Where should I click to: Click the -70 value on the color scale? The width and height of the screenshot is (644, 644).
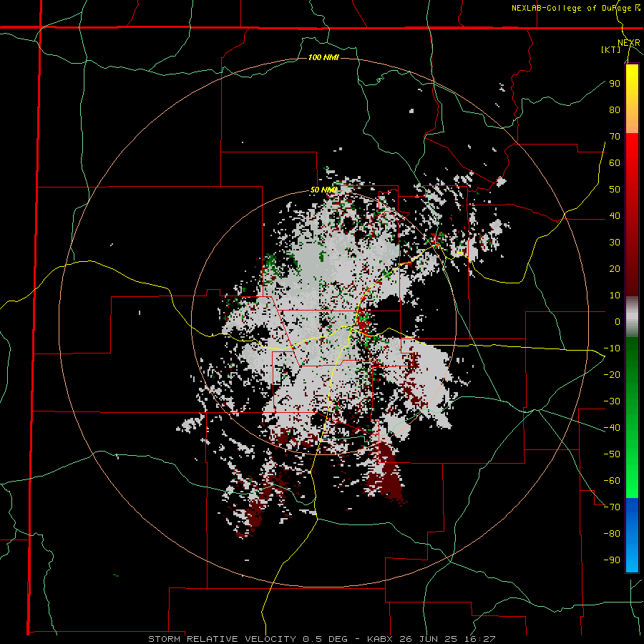(612, 507)
